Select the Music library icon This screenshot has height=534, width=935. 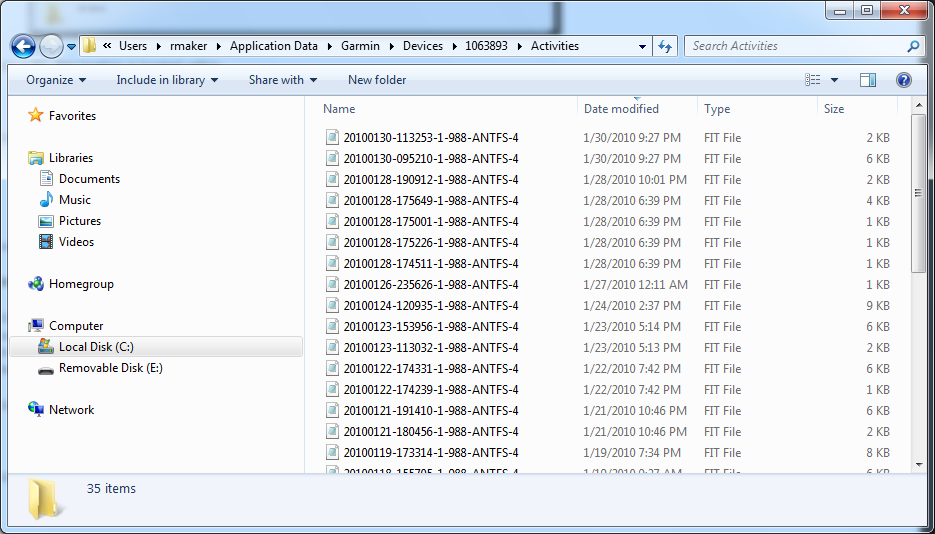click(46, 200)
